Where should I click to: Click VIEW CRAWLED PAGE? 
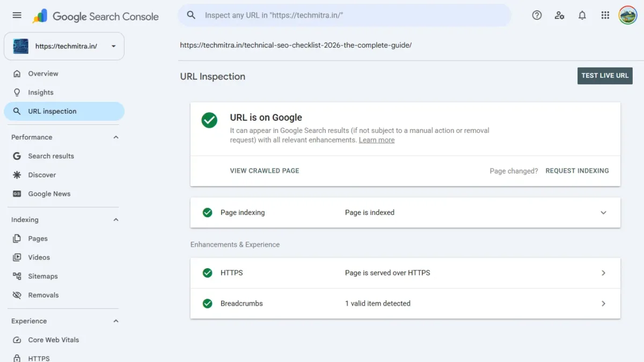pos(265,171)
